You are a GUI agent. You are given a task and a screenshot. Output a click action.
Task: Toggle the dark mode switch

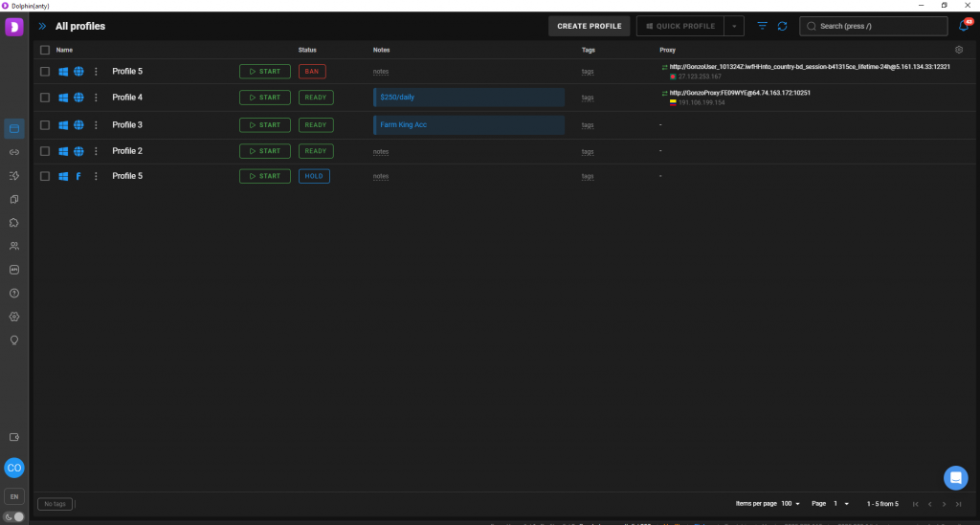pyautogui.click(x=14, y=516)
